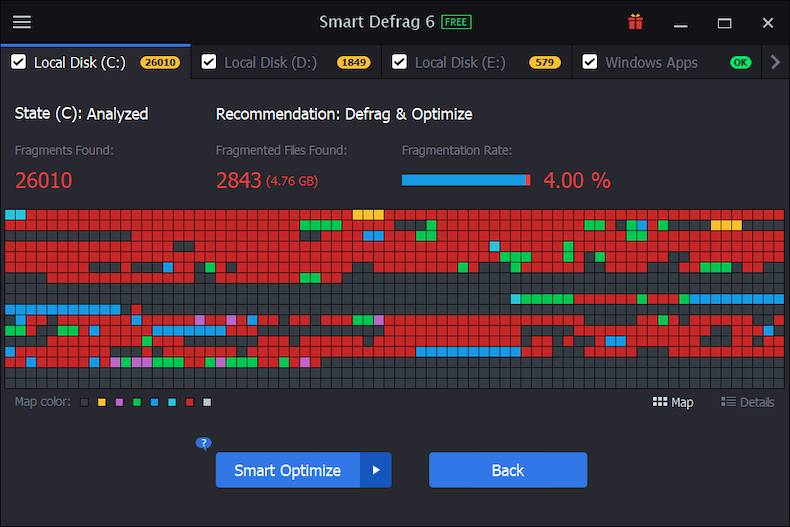Click the 1849 badge on Local Disk (D:)
The height and width of the screenshot is (527, 790).
(353, 62)
